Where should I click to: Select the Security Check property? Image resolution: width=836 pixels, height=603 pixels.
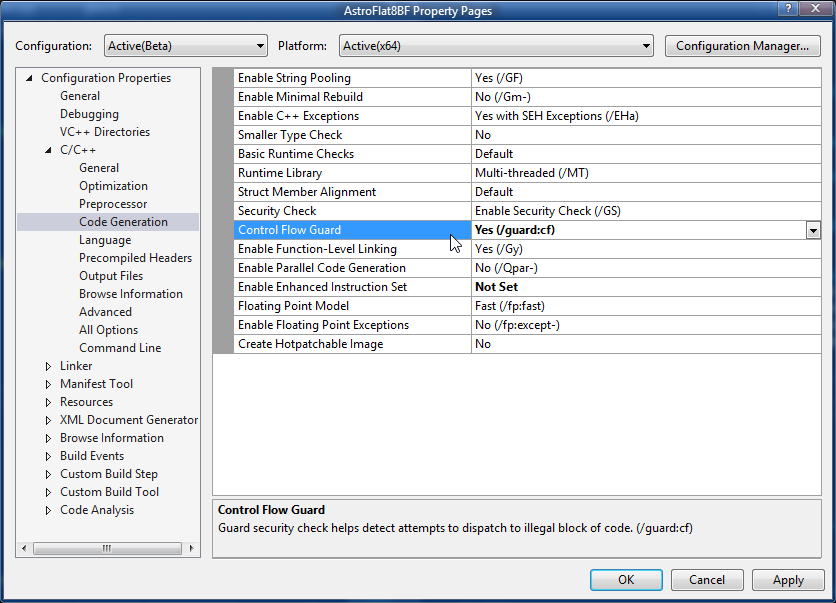click(x=352, y=211)
